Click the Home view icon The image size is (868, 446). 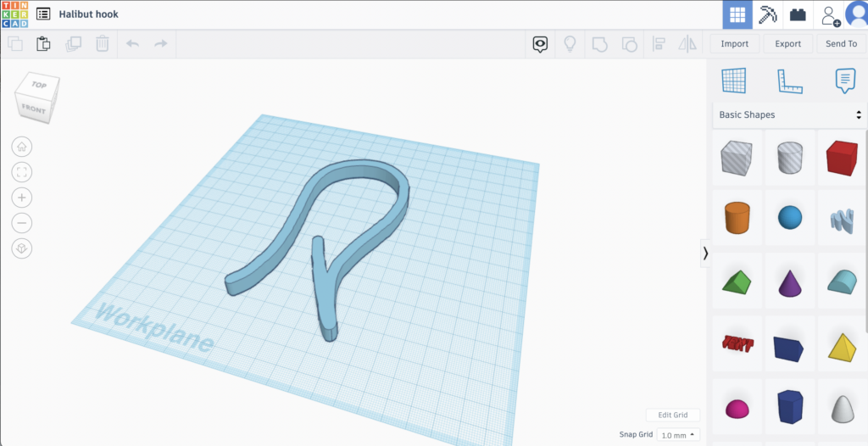(x=22, y=147)
